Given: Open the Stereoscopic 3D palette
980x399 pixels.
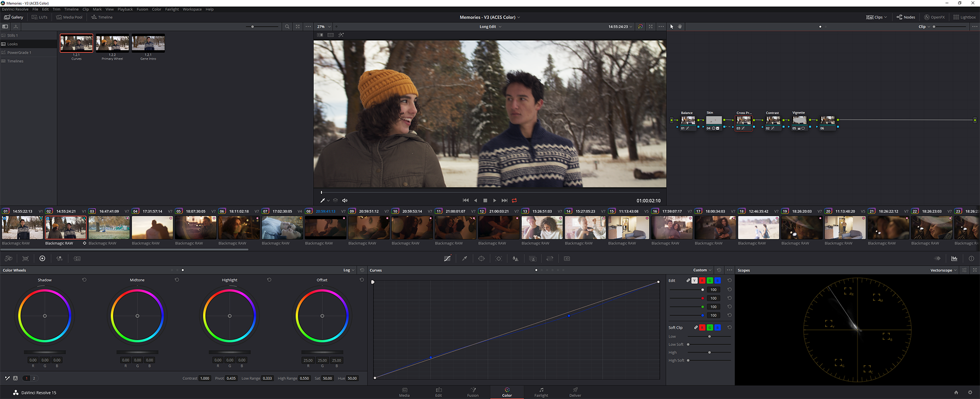Looking at the screenshot, I should [567, 258].
